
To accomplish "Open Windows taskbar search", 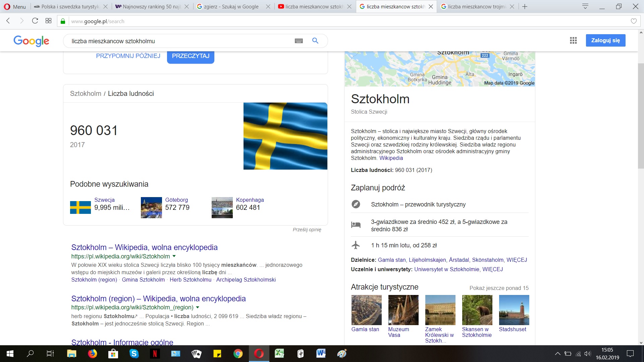I will [30, 354].
